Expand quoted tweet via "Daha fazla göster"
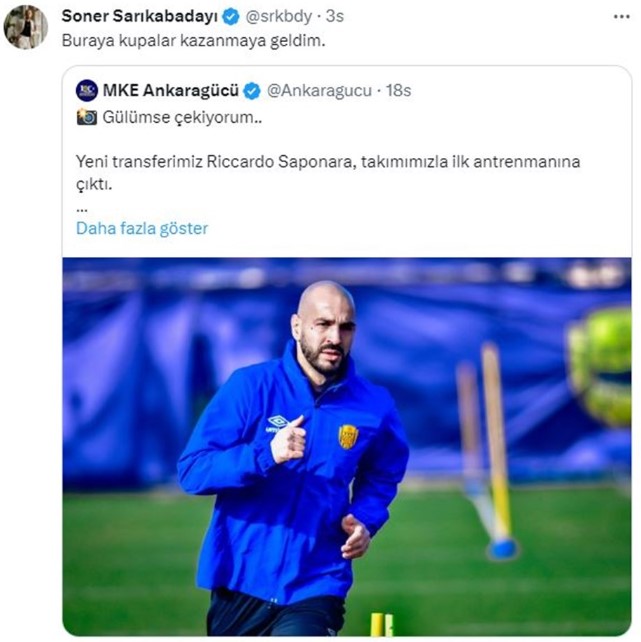The height and width of the screenshot is (642, 641). (142, 228)
